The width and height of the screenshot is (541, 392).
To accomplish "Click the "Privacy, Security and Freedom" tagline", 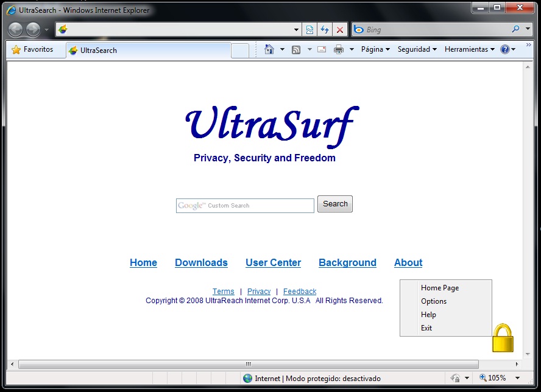I will (x=264, y=158).
